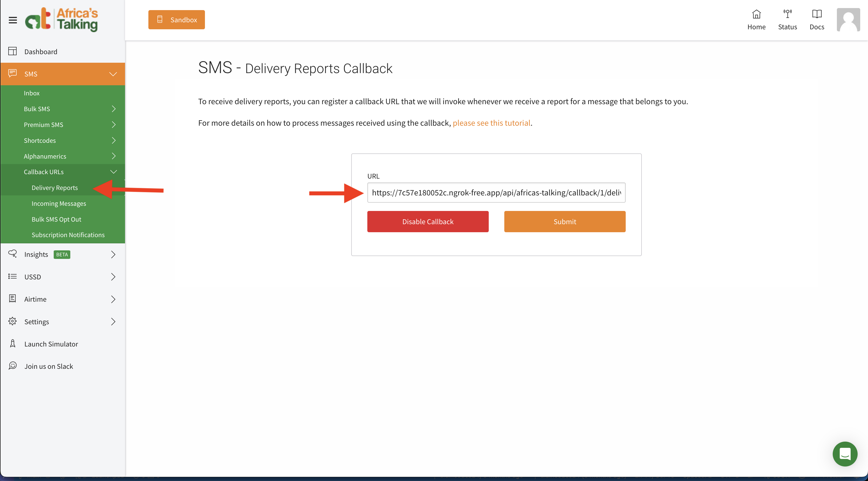Click the USSD label

coord(33,277)
